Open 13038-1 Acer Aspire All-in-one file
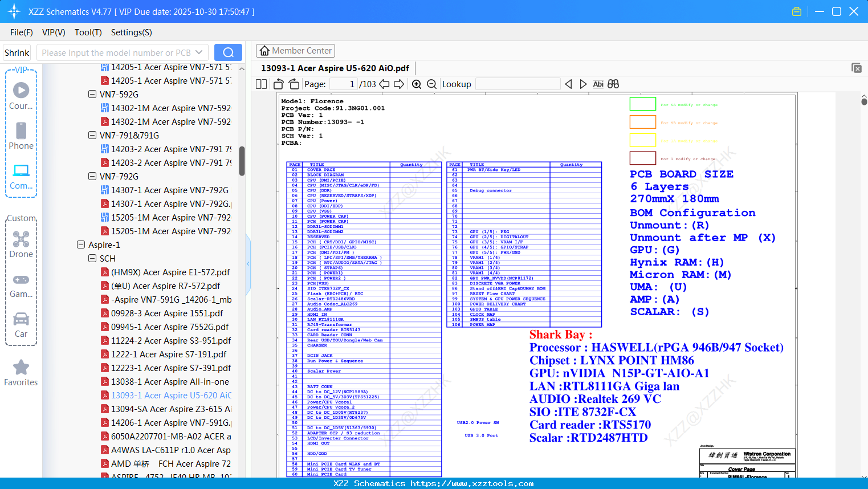This screenshot has width=868, height=489. [x=170, y=381]
